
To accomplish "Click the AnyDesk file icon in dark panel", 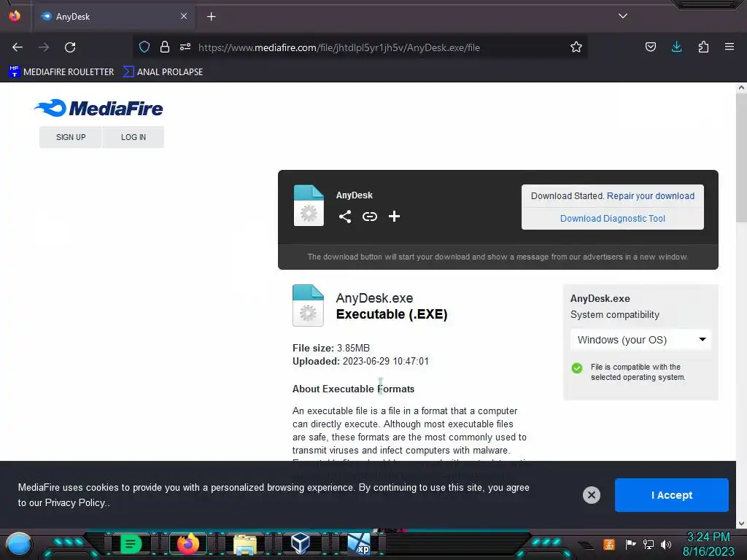I will pos(309,205).
